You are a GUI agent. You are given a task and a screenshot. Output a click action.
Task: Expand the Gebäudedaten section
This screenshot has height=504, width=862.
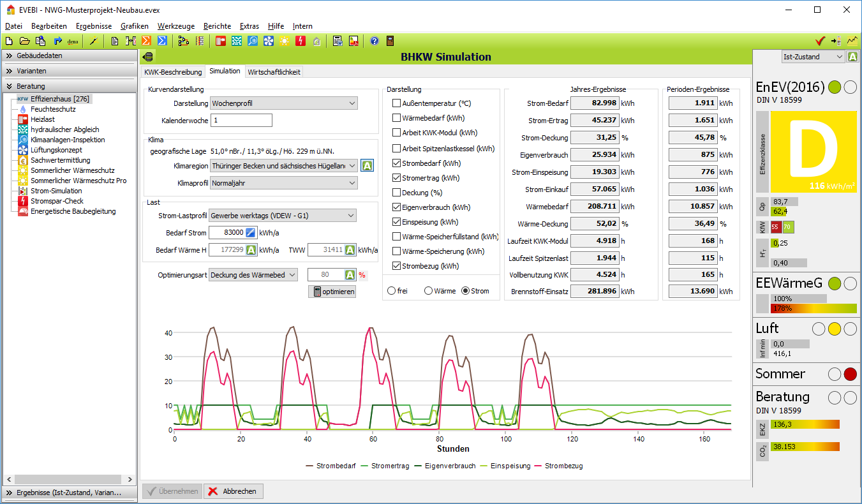pyautogui.click(x=40, y=56)
